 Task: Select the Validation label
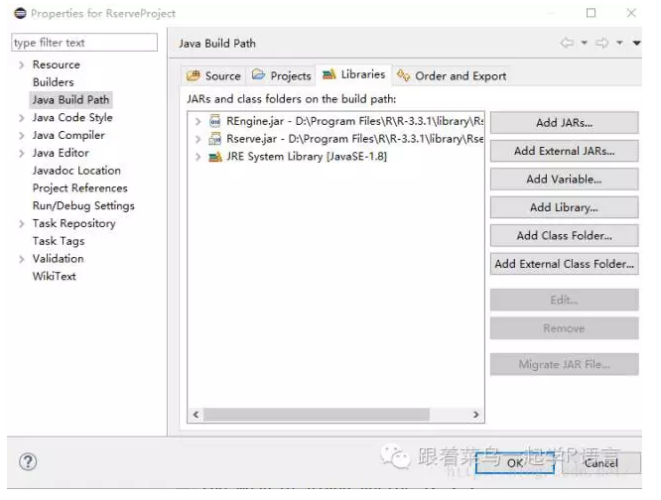(x=58, y=259)
